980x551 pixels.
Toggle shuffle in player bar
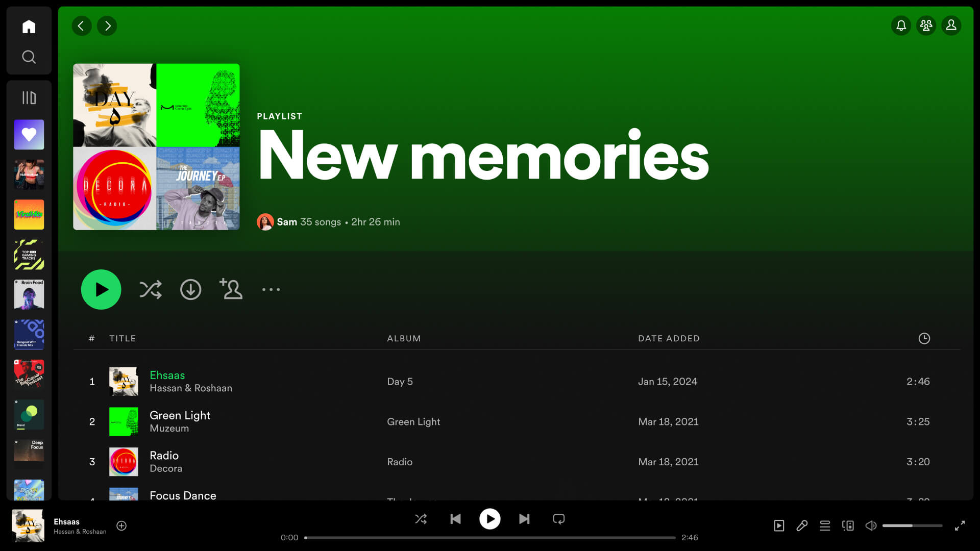point(421,519)
